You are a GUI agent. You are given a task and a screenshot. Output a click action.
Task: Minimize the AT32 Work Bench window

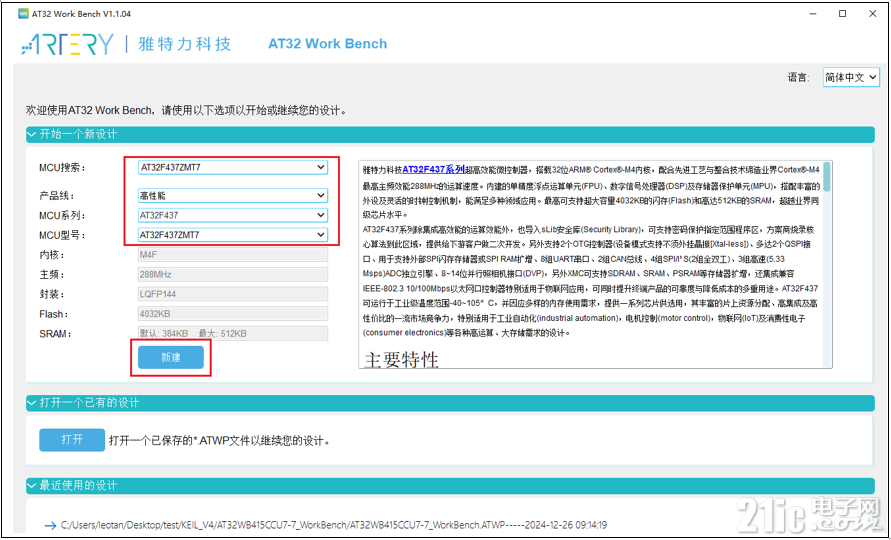(x=813, y=14)
